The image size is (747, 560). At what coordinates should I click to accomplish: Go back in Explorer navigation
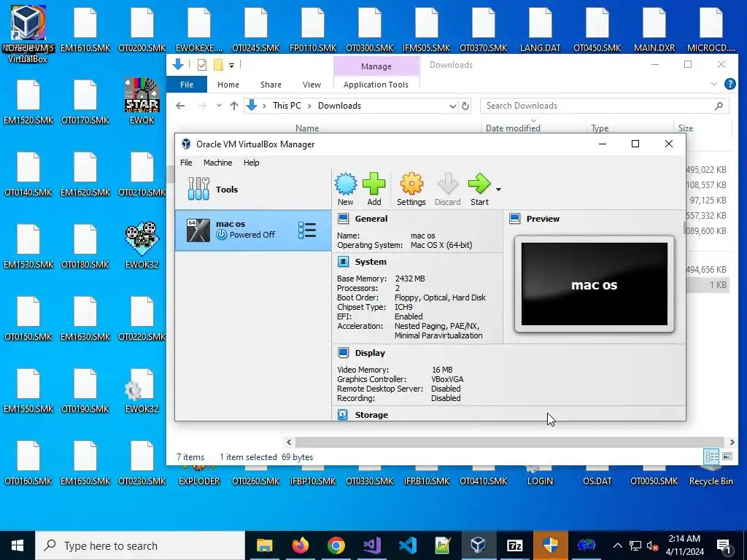coord(180,106)
